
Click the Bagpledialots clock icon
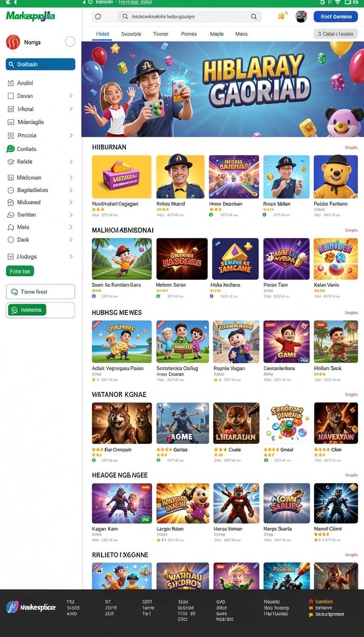coord(10,190)
